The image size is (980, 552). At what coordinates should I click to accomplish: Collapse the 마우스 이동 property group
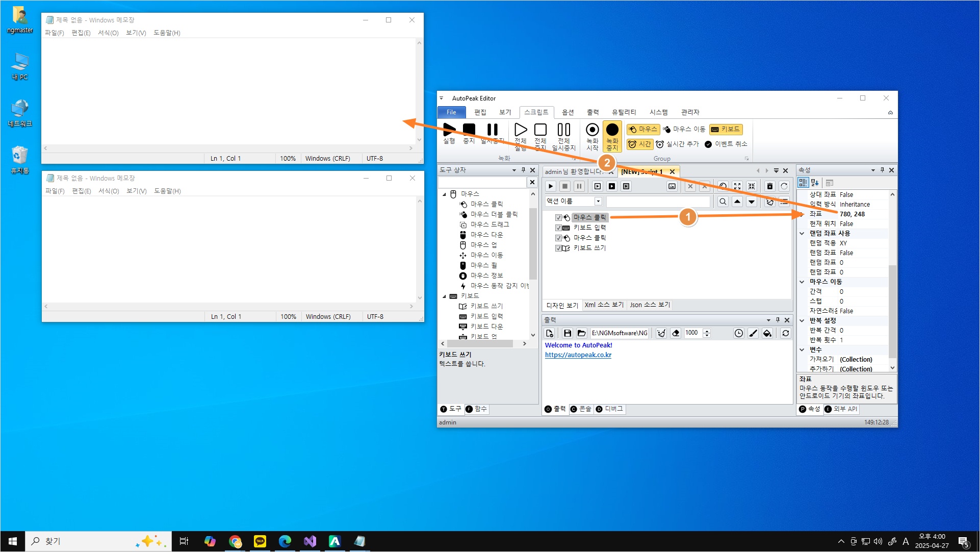pos(802,282)
